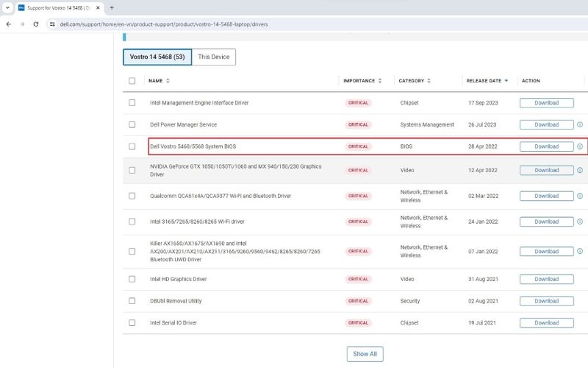Click Intel Serial IO Driver name
This screenshot has width=588, height=368.
coord(173,322)
